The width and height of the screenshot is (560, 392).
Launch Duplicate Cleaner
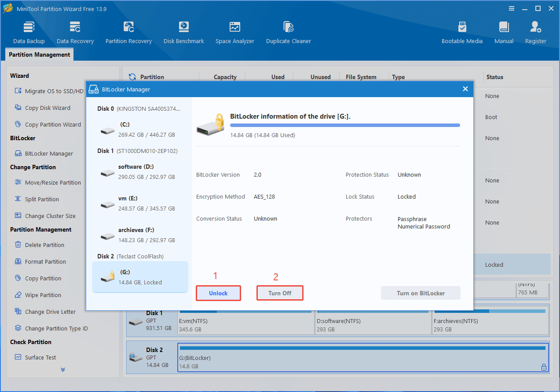pos(289,33)
